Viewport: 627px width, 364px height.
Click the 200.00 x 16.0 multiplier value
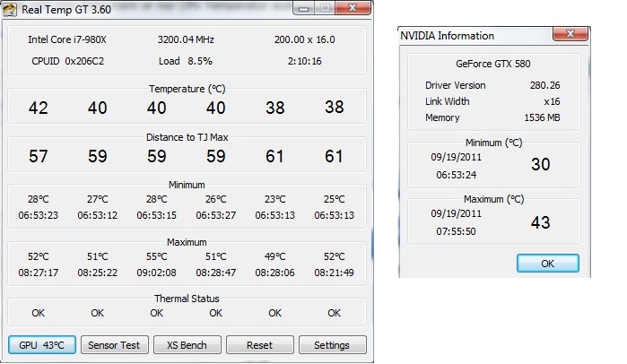coord(305,39)
